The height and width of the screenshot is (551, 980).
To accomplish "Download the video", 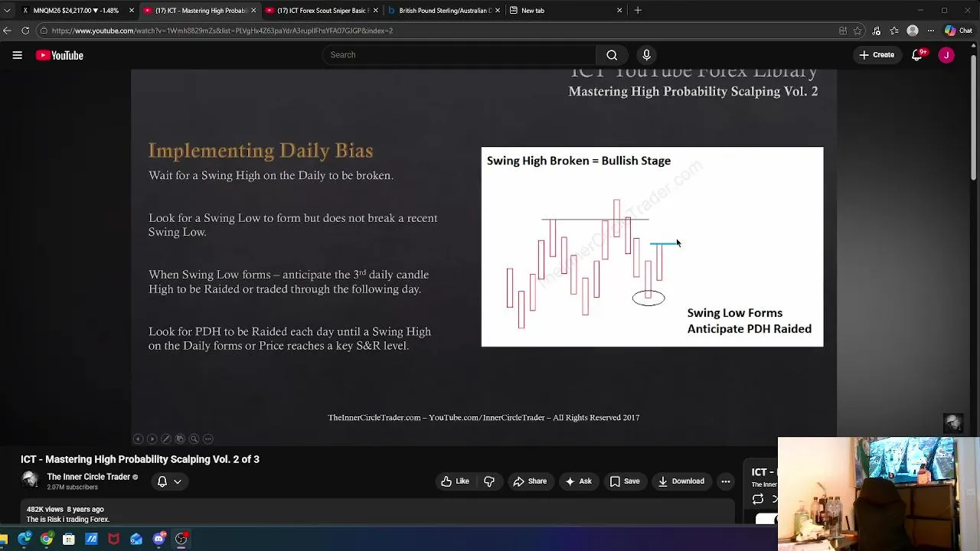I will [681, 481].
